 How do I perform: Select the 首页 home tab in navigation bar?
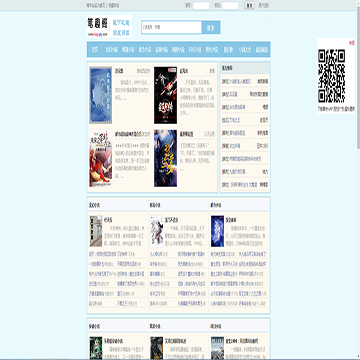(x=95, y=50)
